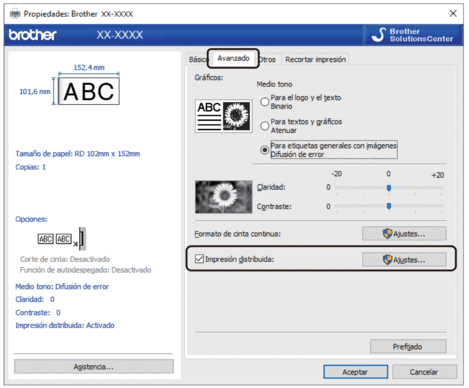Click the Copias: 1 summary text
Screen dimensions: 469x388
31,167
